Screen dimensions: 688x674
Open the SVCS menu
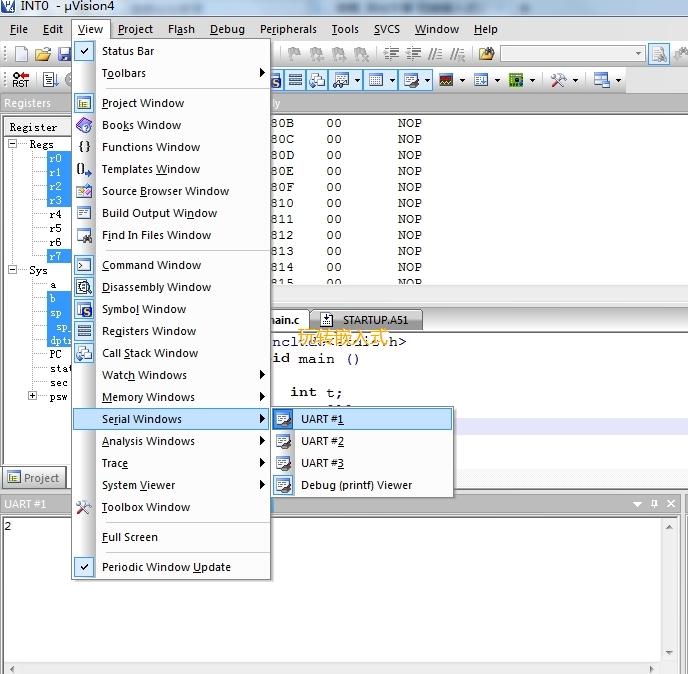pyautogui.click(x=387, y=29)
